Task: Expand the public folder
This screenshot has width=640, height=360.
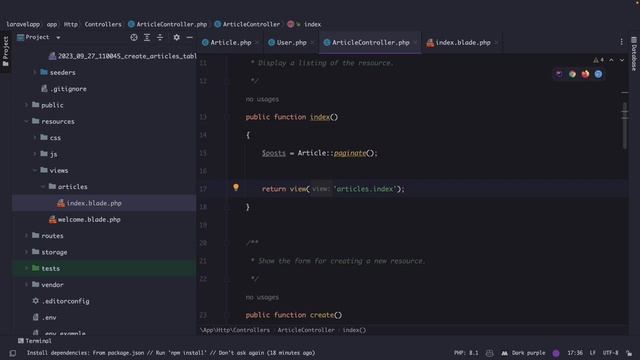Action: pyautogui.click(x=27, y=105)
